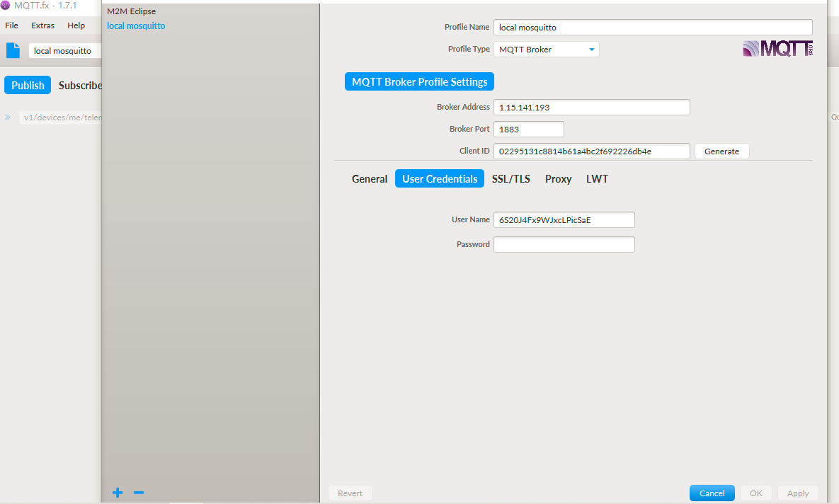Screen dimensions: 839x504
Task: Open the Help menu
Action: pyautogui.click(x=76, y=25)
